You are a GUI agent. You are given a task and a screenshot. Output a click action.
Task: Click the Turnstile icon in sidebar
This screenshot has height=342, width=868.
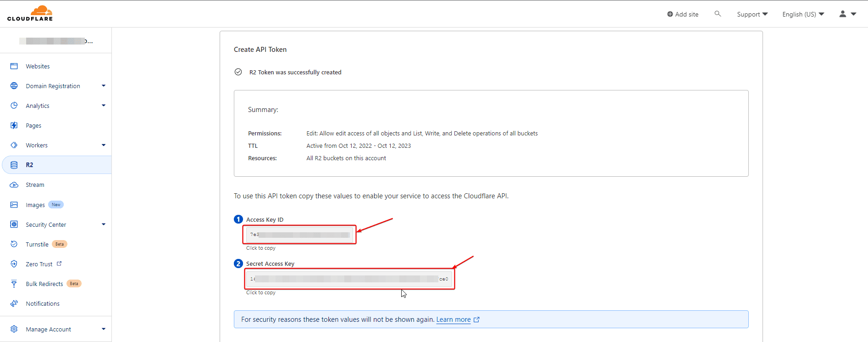coord(14,244)
